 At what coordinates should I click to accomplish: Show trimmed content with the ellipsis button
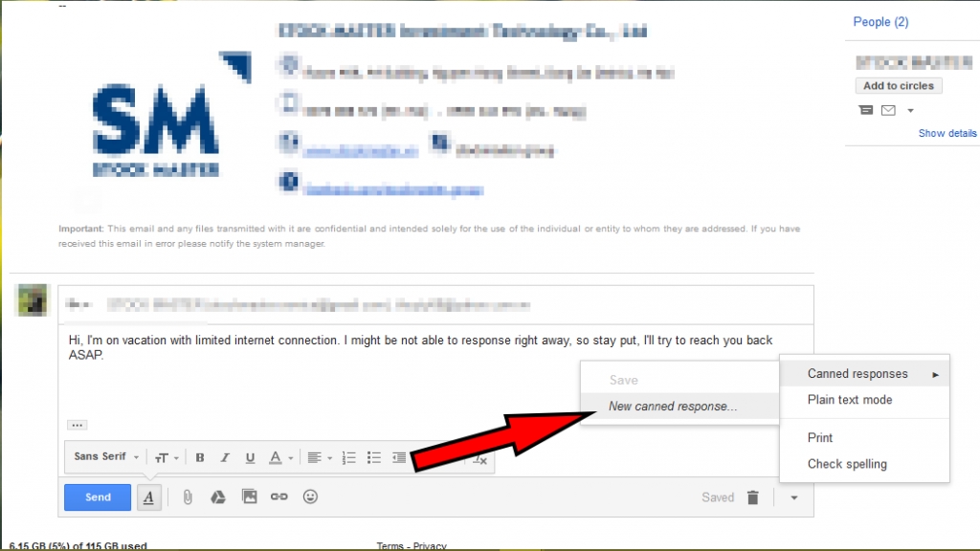[77, 425]
